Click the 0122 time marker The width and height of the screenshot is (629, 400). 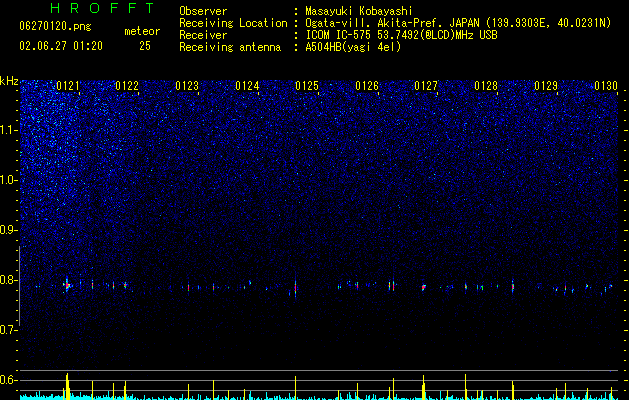pyautogui.click(x=127, y=86)
